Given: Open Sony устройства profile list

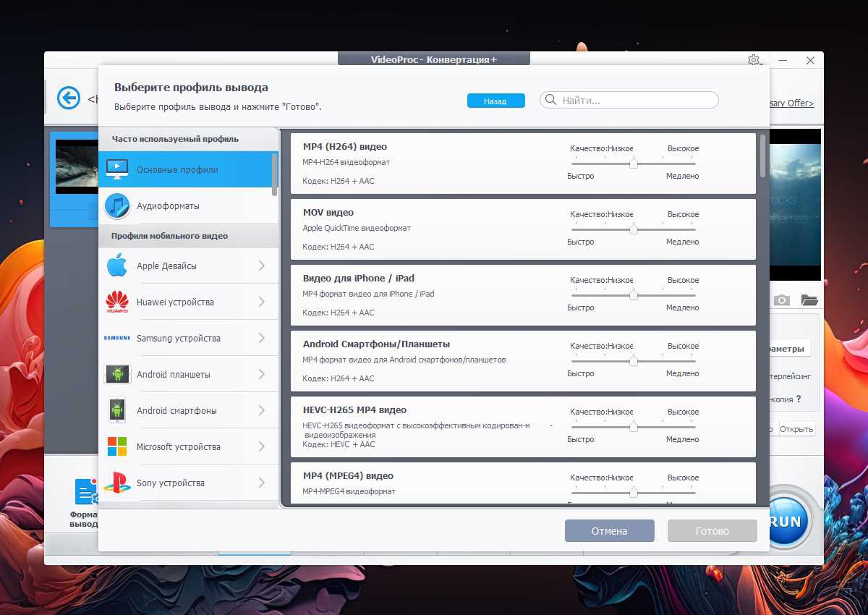Looking at the screenshot, I should click(188, 483).
